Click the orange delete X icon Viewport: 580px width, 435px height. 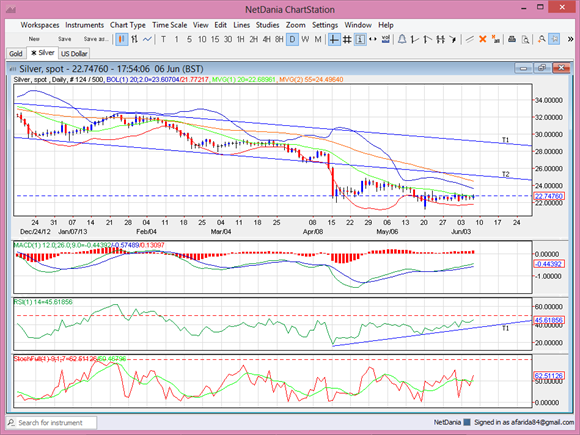pyautogui.click(x=482, y=39)
